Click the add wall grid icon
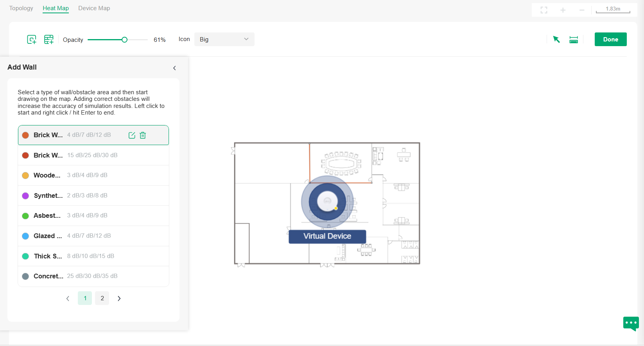 click(49, 39)
